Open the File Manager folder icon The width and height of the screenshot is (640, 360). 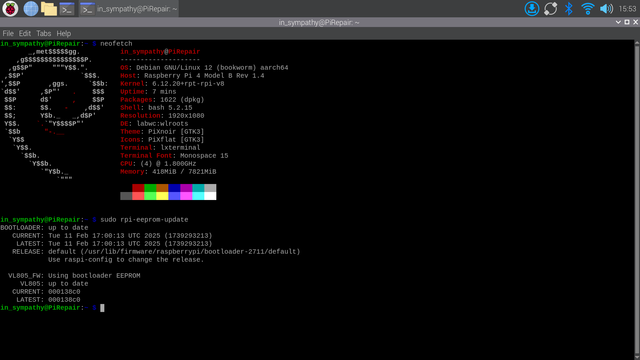click(49, 9)
